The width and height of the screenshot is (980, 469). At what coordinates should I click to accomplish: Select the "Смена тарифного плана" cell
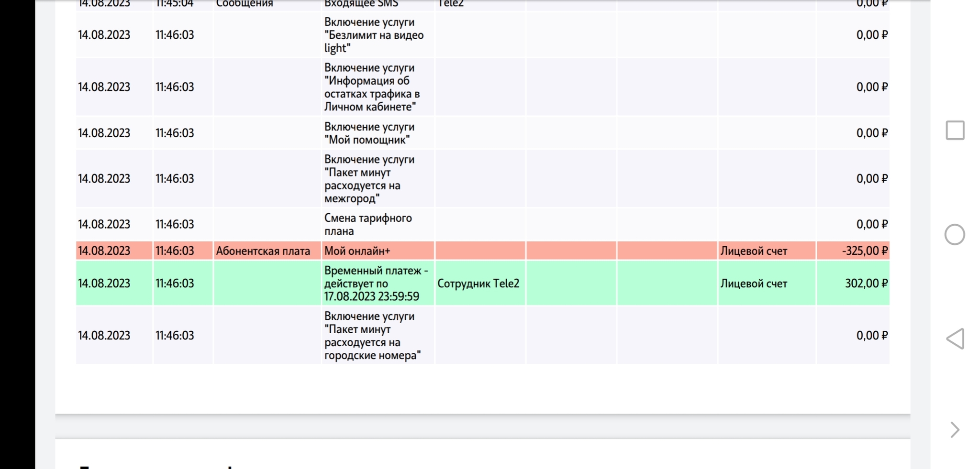point(378,224)
